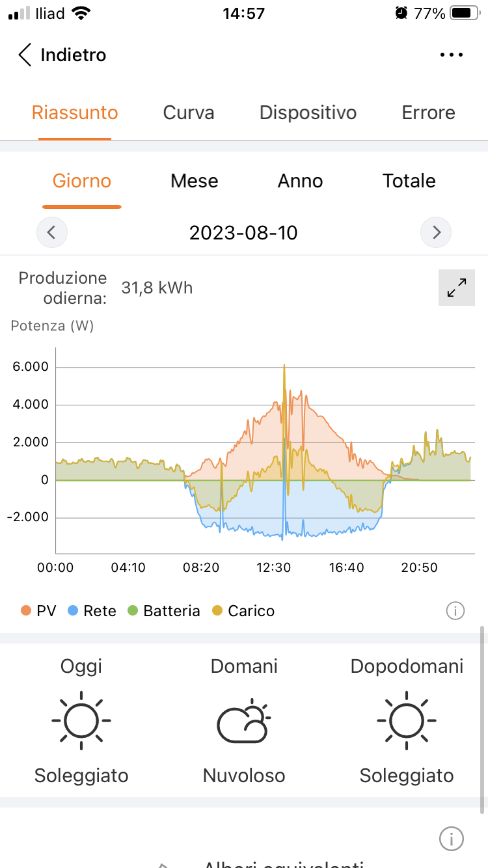488x868 pixels.
Task: Open the date picker for 2023-08-10
Action: pos(243,232)
